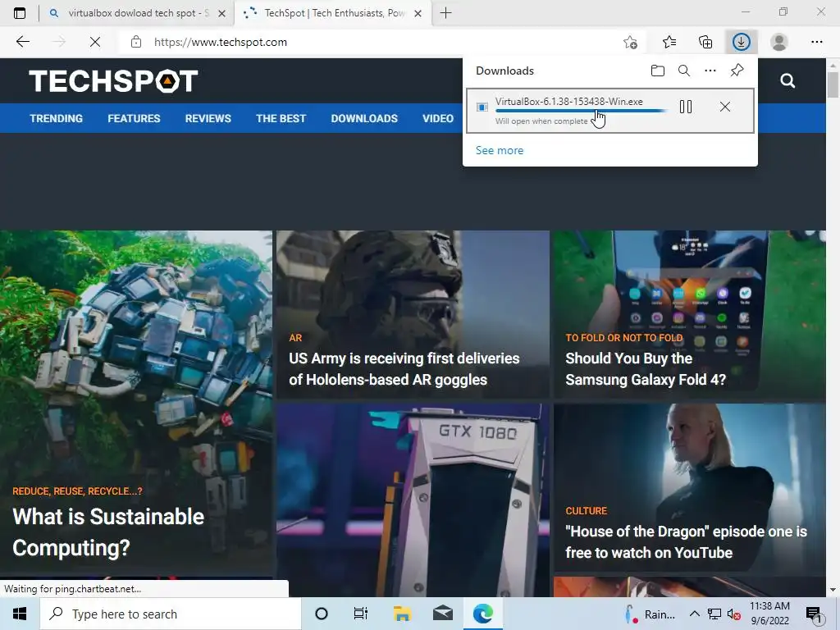Click the TO FOLD OR NOT TO FOLD label

tap(624, 337)
